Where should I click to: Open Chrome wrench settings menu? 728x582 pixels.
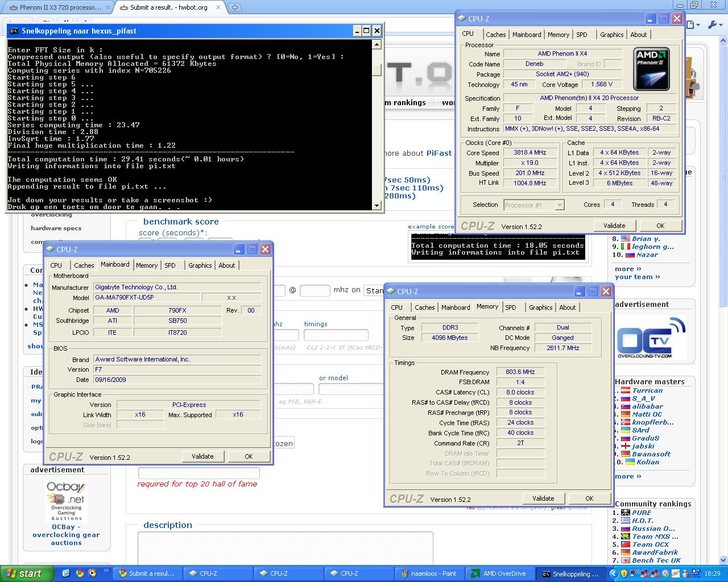tap(714, 24)
